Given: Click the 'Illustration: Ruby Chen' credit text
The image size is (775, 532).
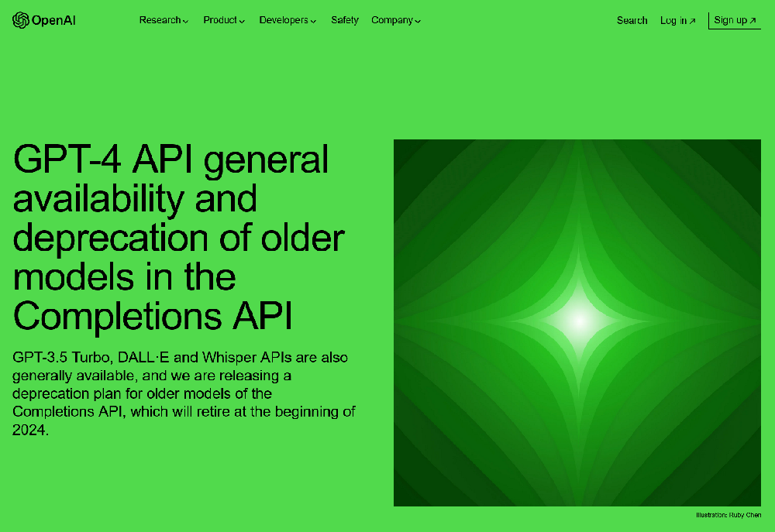Looking at the screenshot, I should pos(728,515).
